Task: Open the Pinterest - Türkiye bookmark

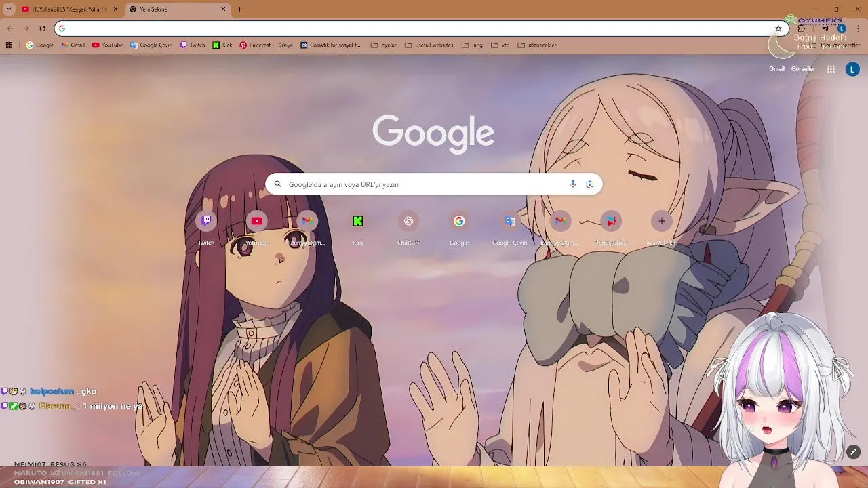Action: [x=267, y=45]
